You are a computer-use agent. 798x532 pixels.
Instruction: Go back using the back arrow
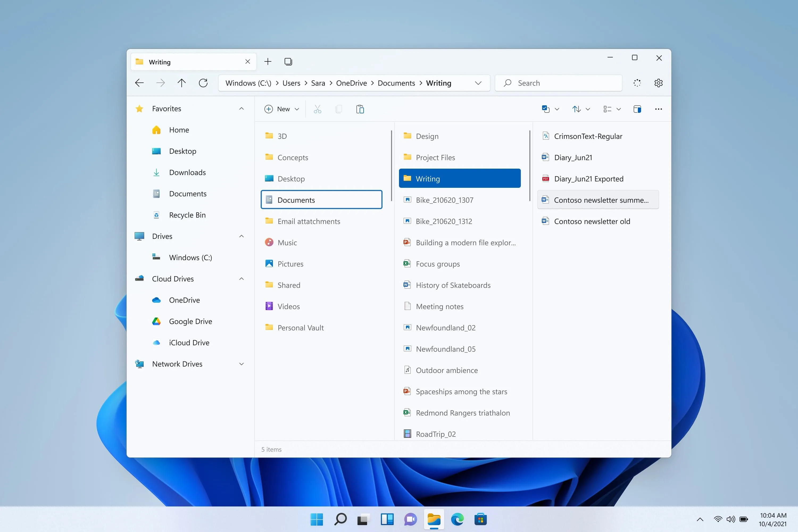point(139,83)
